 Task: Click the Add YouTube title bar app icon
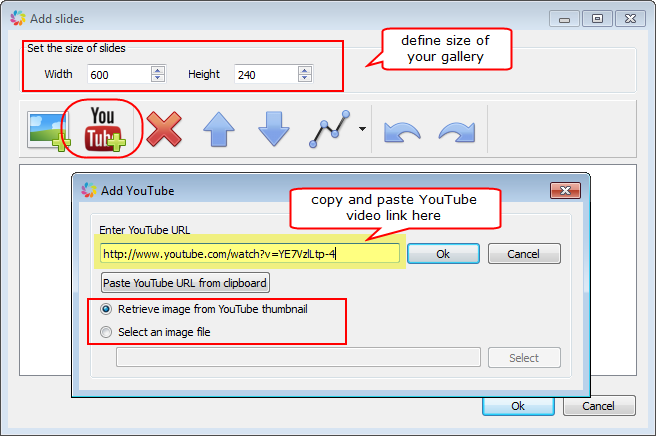point(89,190)
